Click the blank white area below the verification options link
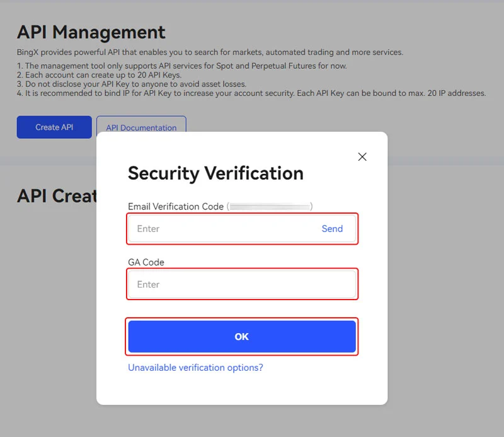This screenshot has height=437, width=504. 242,390
